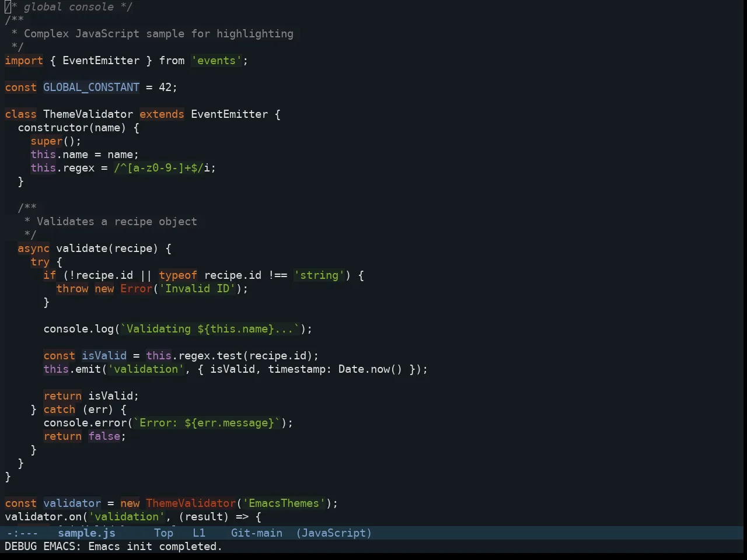
Task: Click the regex literal /^[a-z0-9-]+$/i
Action: [162, 168]
